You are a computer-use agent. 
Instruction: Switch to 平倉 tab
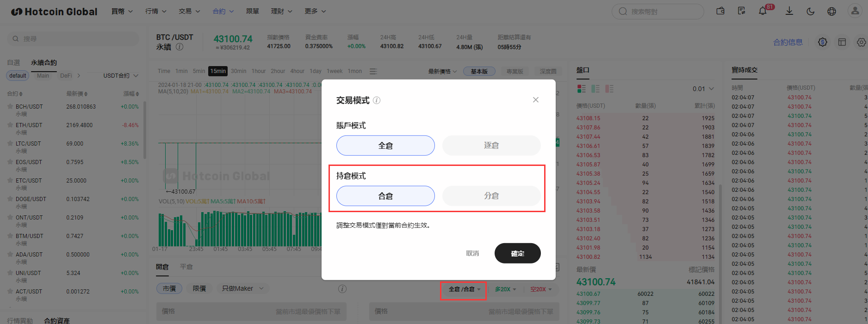186,267
